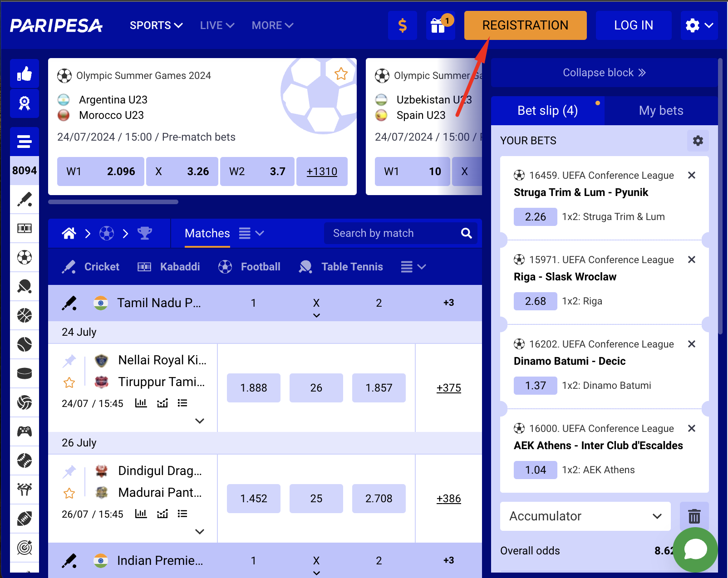Switch to the Matches tab

coord(207,233)
